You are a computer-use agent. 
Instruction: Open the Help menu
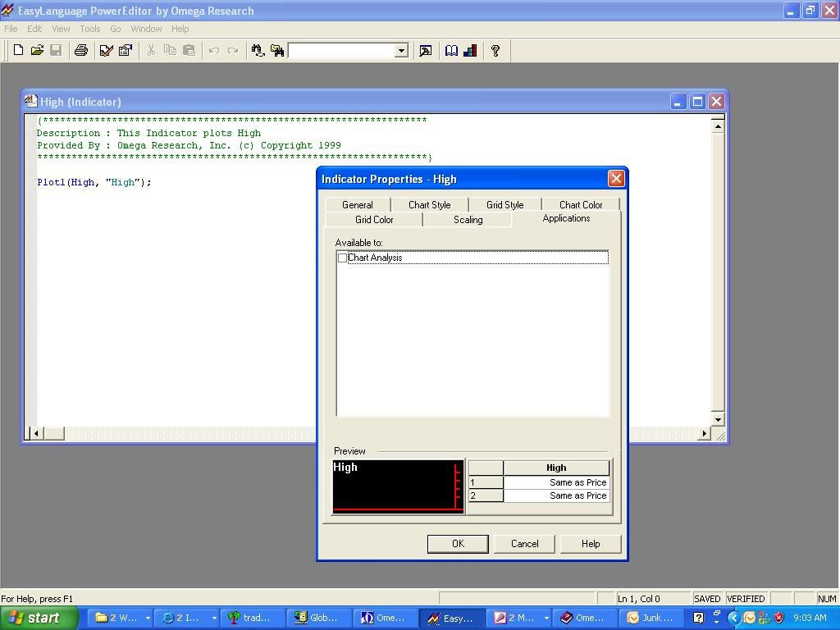180,29
